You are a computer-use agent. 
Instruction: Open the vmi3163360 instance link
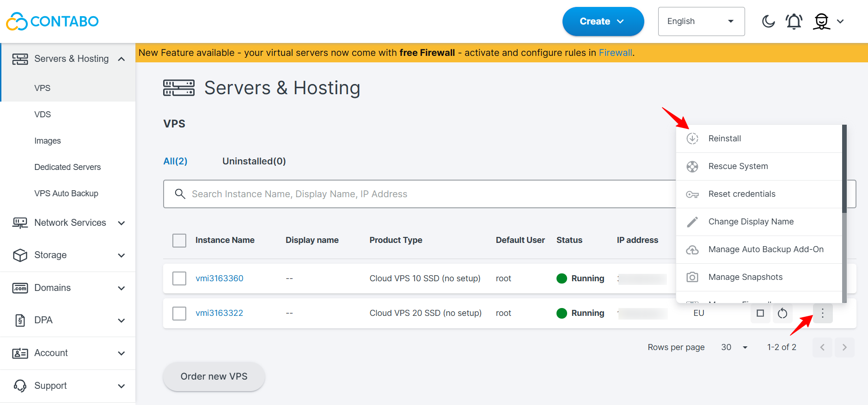point(220,278)
